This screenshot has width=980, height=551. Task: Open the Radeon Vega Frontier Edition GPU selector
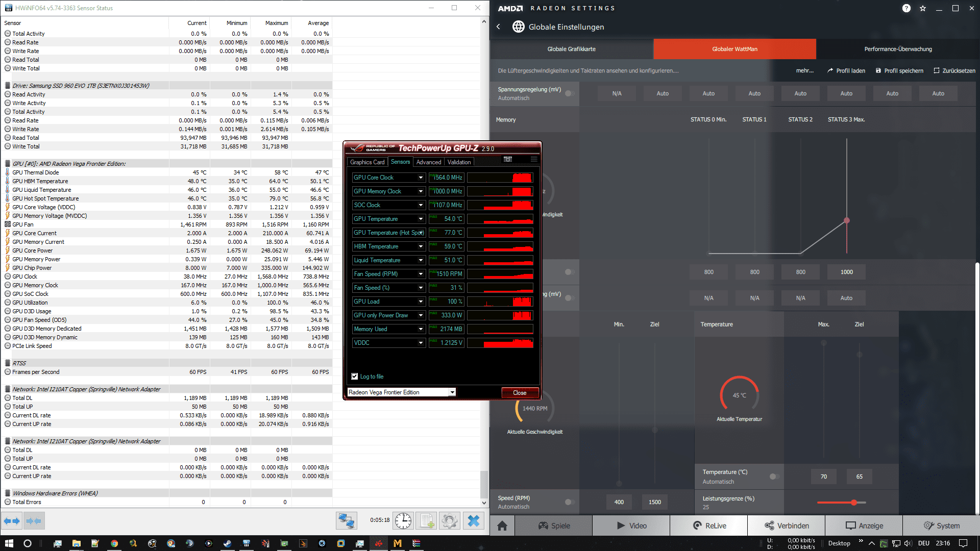tap(401, 392)
